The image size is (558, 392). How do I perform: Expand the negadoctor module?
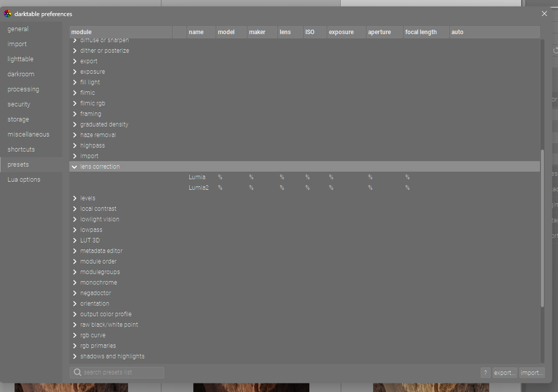click(x=75, y=293)
